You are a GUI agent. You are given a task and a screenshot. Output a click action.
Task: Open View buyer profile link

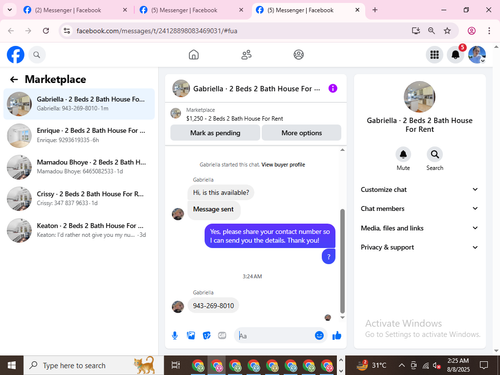pos(283,165)
